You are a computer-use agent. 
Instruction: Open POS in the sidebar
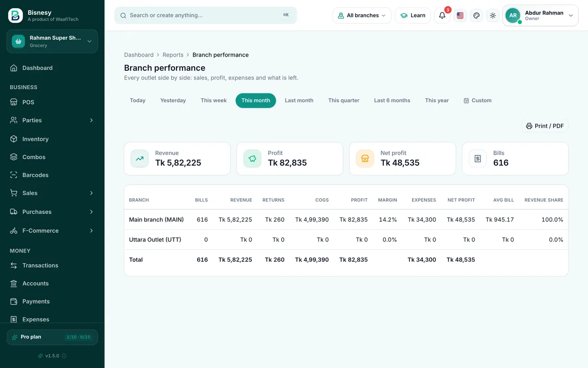pyautogui.click(x=52, y=102)
